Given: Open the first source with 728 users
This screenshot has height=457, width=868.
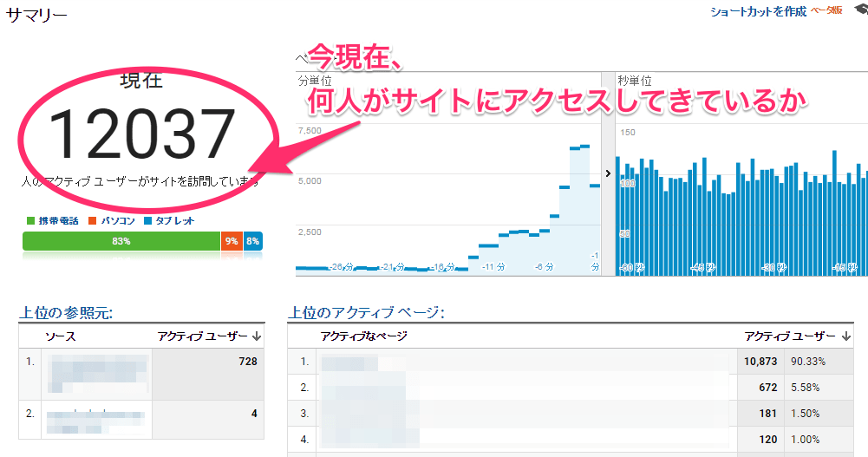Looking at the screenshot, I should [95, 373].
